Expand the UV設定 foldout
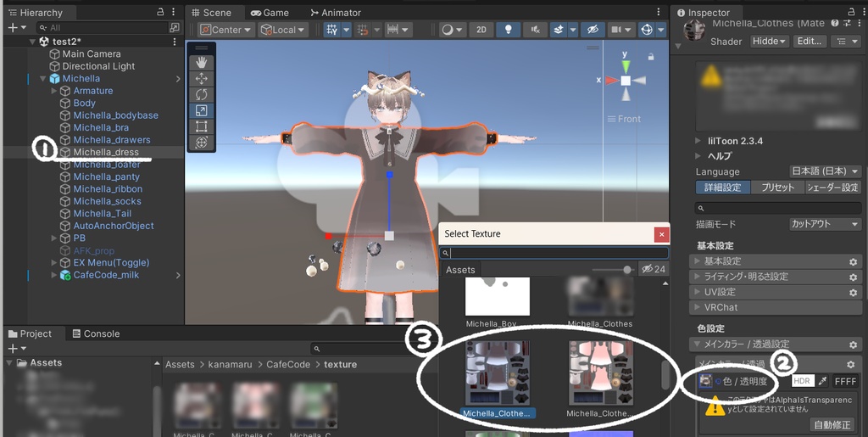Image resolution: width=868 pixels, height=437 pixels. pos(775,292)
